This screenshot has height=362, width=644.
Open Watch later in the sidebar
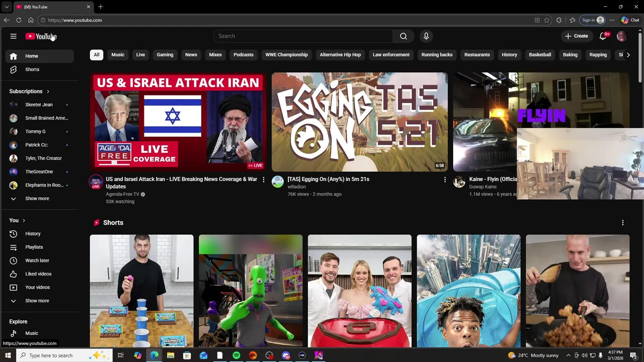(39, 260)
